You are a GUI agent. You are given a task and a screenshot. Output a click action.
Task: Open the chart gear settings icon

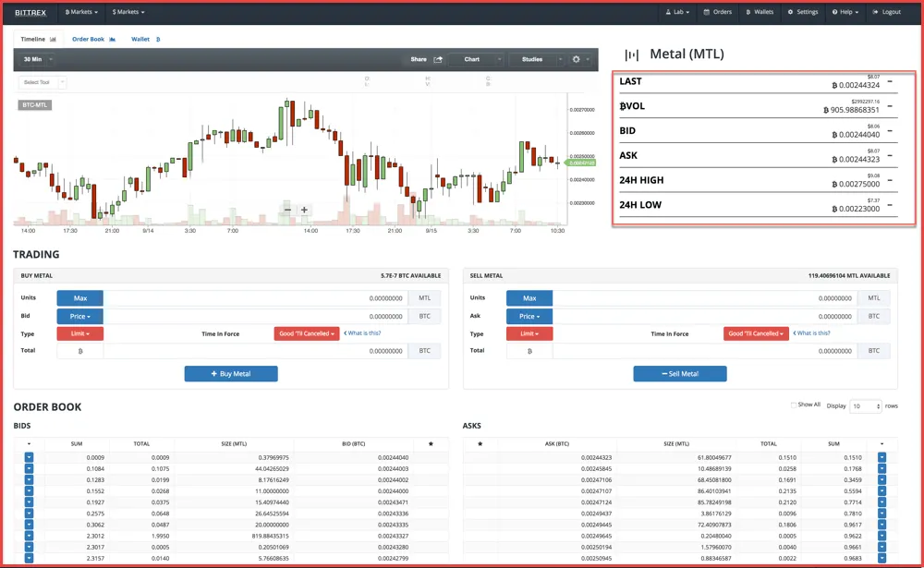pyautogui.click(x=577, y=59)
